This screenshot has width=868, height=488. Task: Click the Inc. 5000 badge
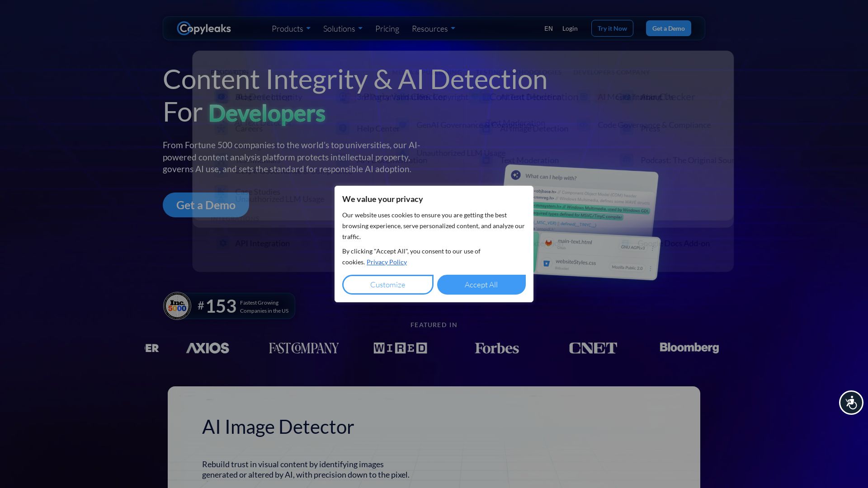click(x=177, y=306)
